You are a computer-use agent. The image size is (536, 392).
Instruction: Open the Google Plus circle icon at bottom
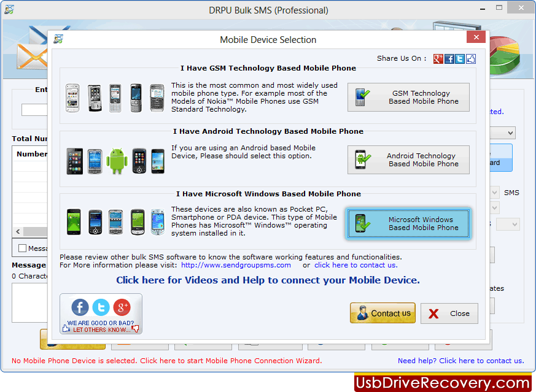click(122, 307)
